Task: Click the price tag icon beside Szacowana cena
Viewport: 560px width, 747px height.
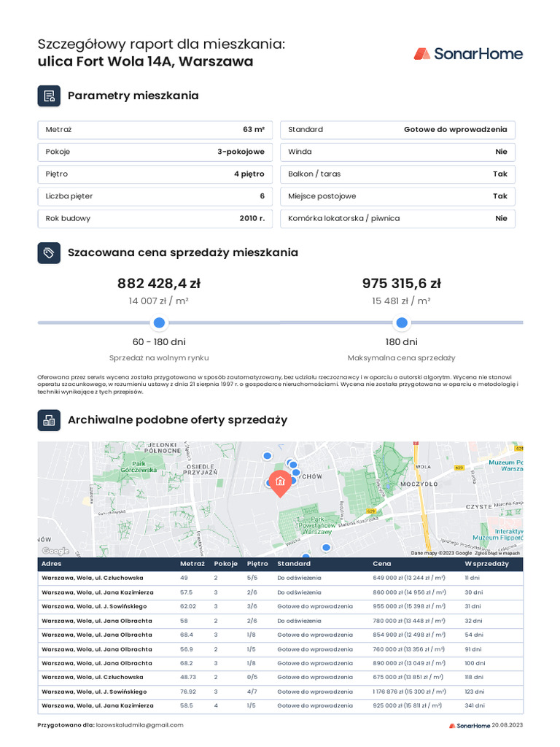Action: 49,252
